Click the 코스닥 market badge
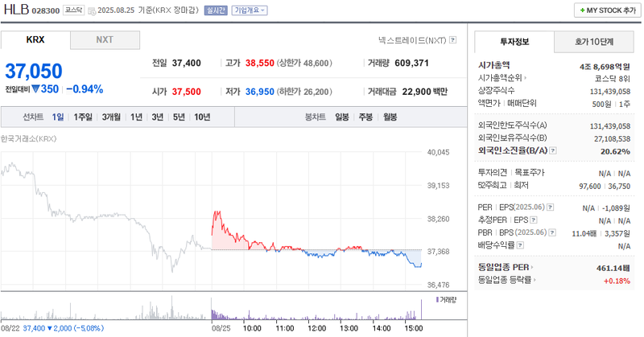Screen dimensions: 644x337 tap(73, 10)
